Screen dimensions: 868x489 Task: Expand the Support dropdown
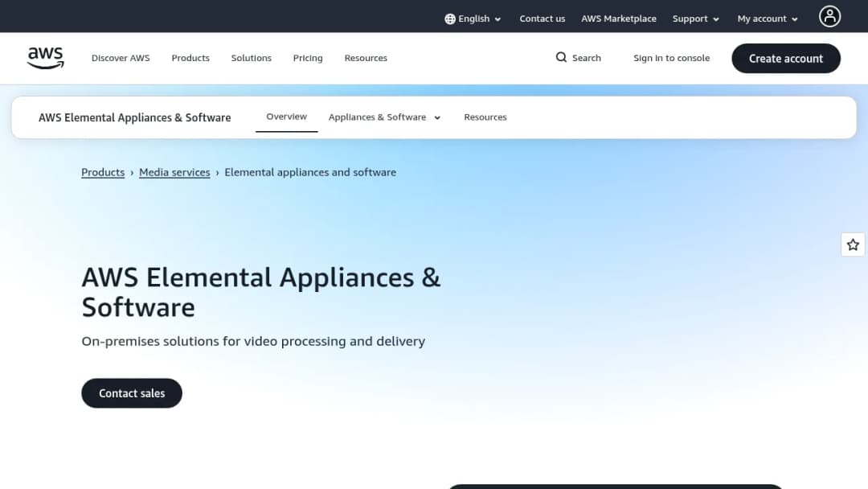(x=696, y=18)
